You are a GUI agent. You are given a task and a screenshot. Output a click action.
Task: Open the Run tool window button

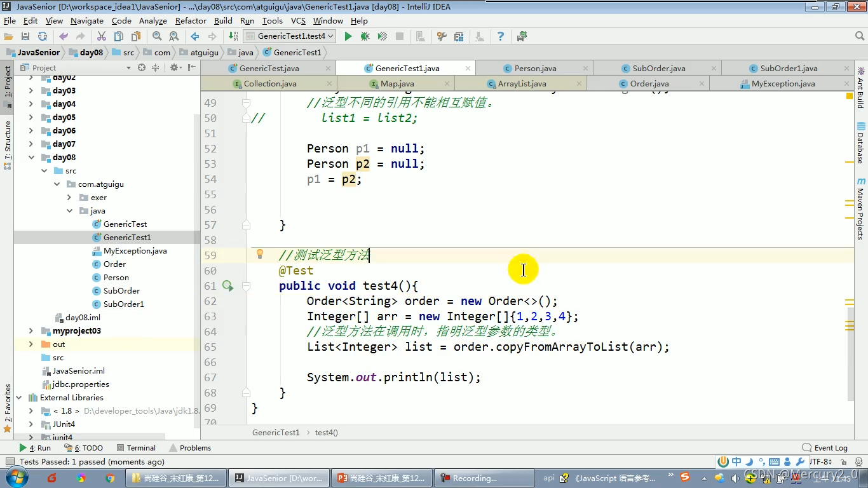(x=35, y=448)
